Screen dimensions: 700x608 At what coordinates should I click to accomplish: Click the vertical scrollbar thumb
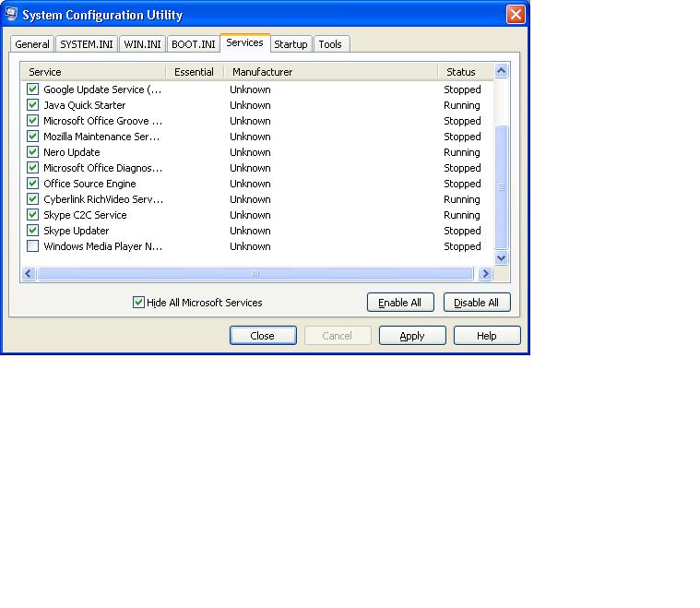point(502,186)
